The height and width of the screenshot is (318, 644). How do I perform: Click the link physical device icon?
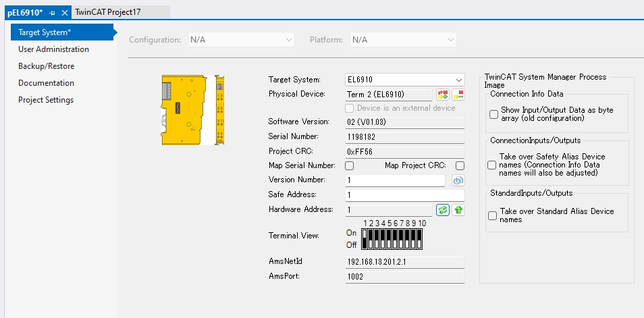[443, 94]
